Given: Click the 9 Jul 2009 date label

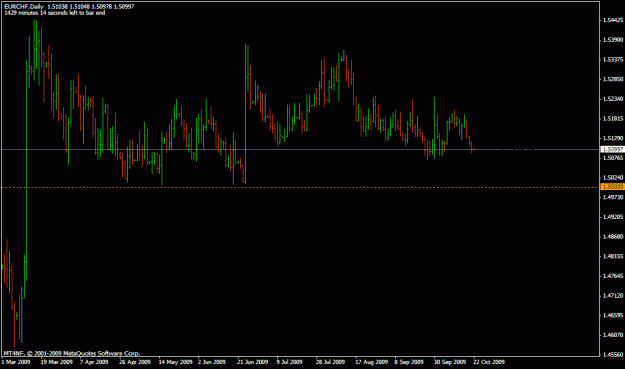Looking at the screenshot, I should 290,362.
